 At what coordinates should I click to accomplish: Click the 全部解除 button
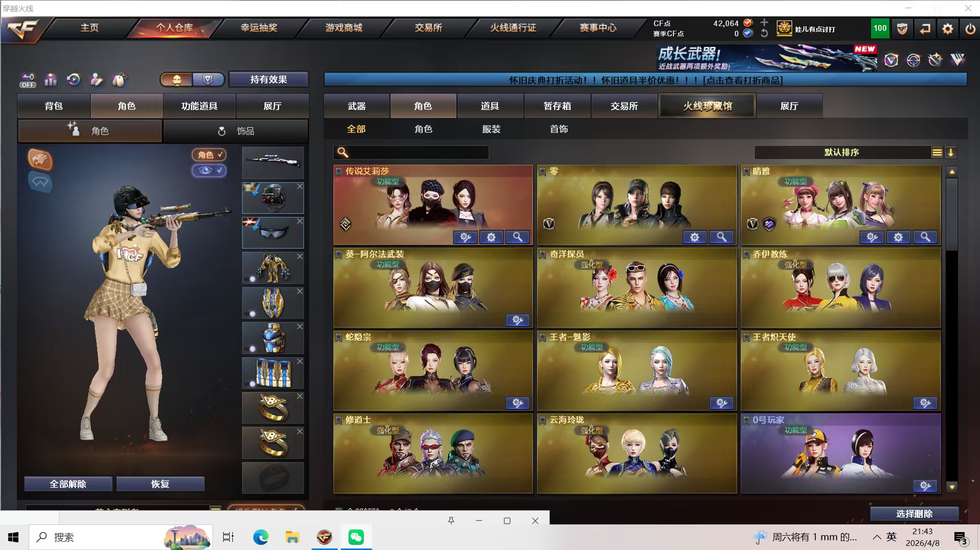(x=68, y=484)
